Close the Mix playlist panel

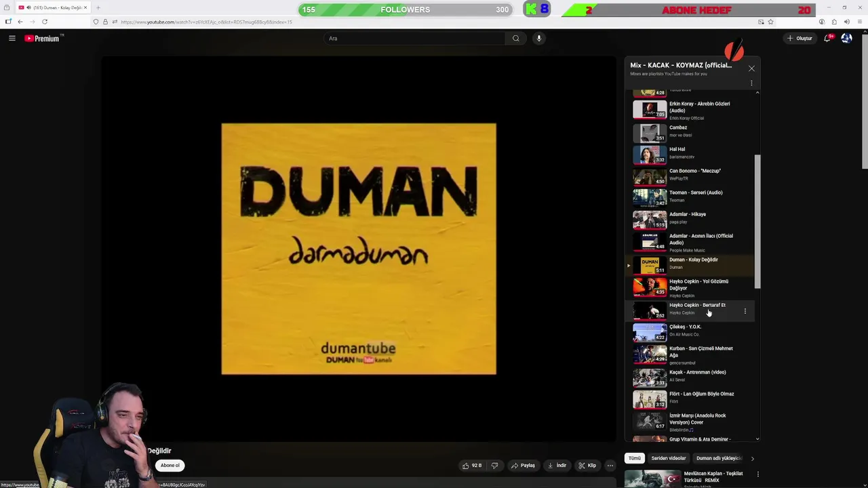(751, 68)
